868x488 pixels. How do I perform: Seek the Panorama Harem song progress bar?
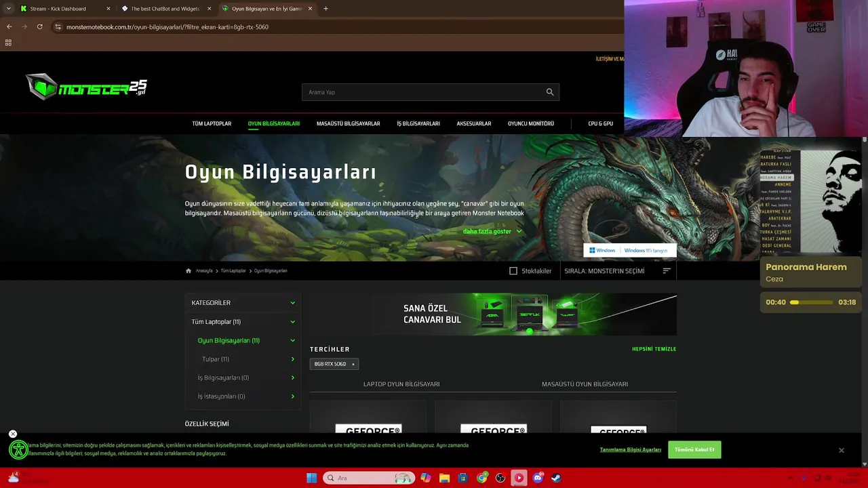click(812, 302)
